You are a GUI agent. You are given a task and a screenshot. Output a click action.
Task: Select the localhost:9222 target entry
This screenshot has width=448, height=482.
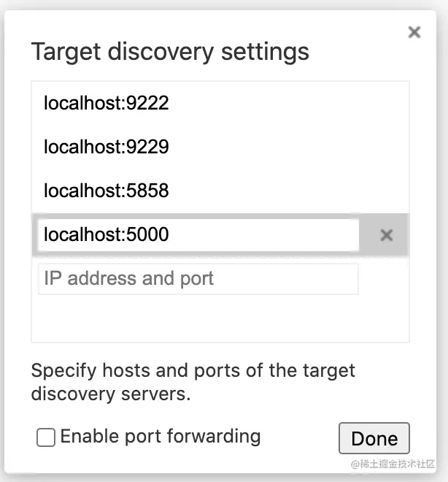click(x=107, y=103)
